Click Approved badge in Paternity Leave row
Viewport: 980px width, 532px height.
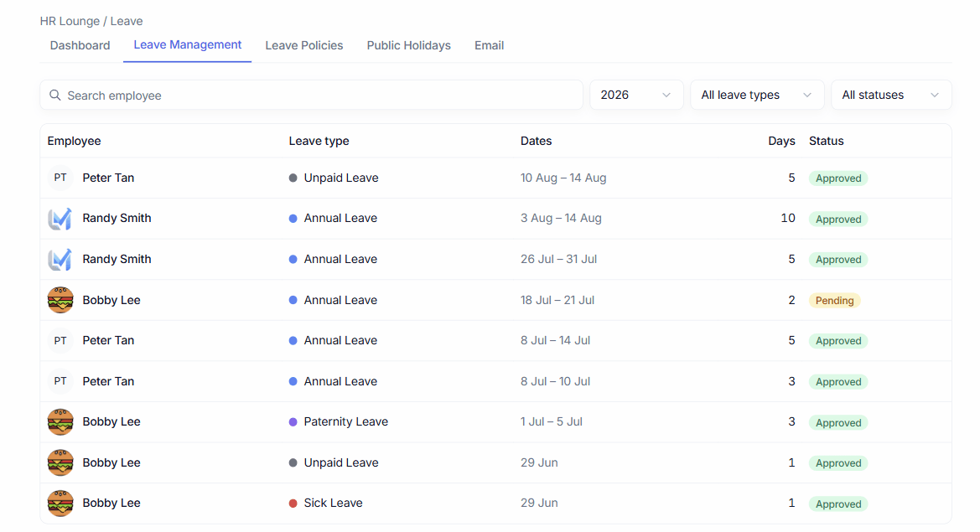tap(838, 423)
